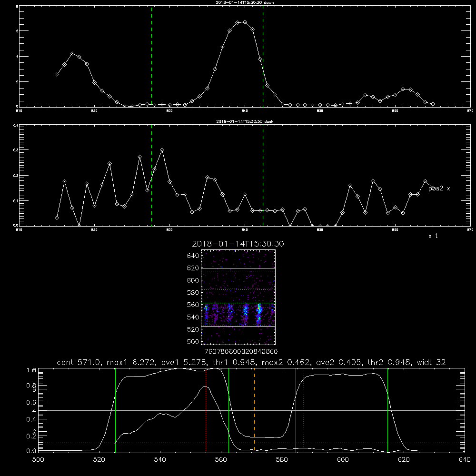Image resolution: width=476 pixels, height=476 pixels.
Task: Click the bottom plot y-axis label 0.6
Action: (31, 402)
